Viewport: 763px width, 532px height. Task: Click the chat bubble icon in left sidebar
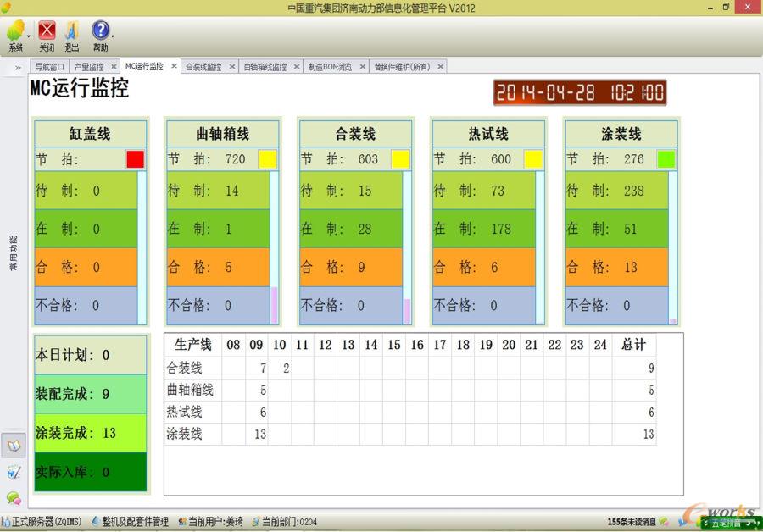pos(14,498)
